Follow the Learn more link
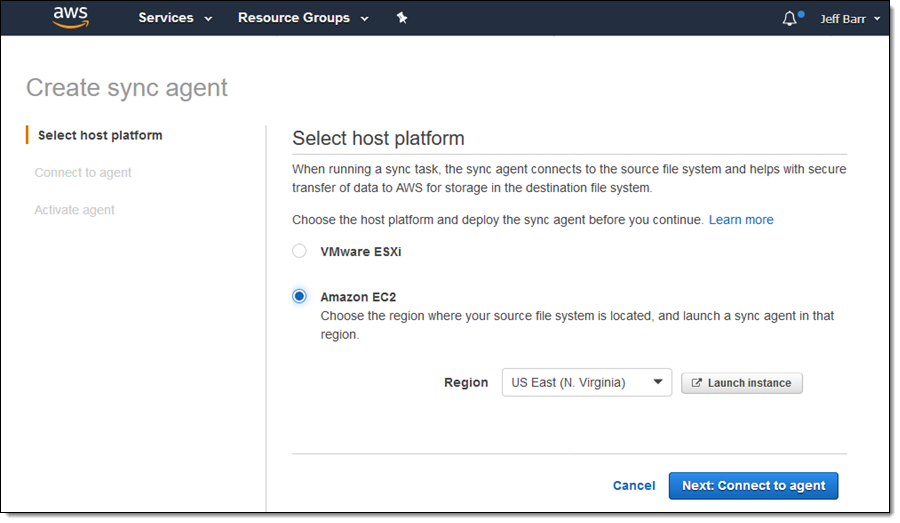 (740, 220)
